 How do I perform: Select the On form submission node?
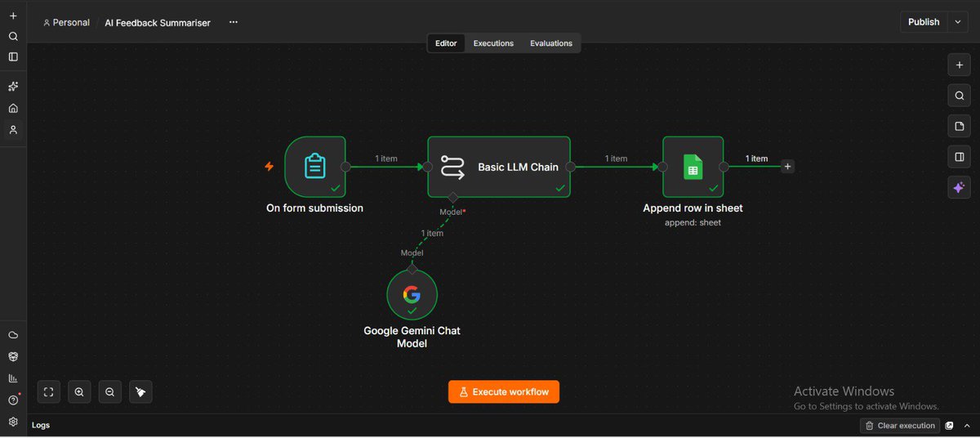click(315, 167)
